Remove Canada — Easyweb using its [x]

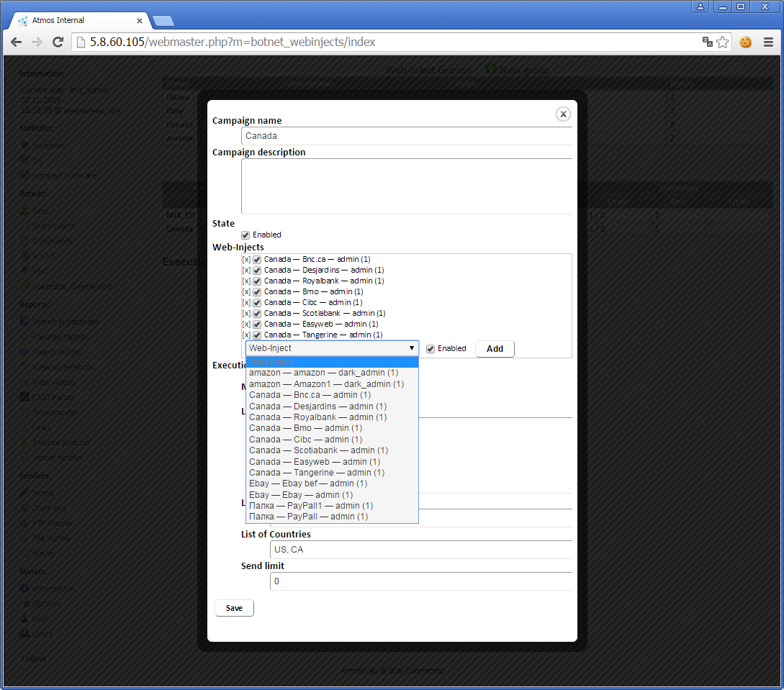pos(246,324)
